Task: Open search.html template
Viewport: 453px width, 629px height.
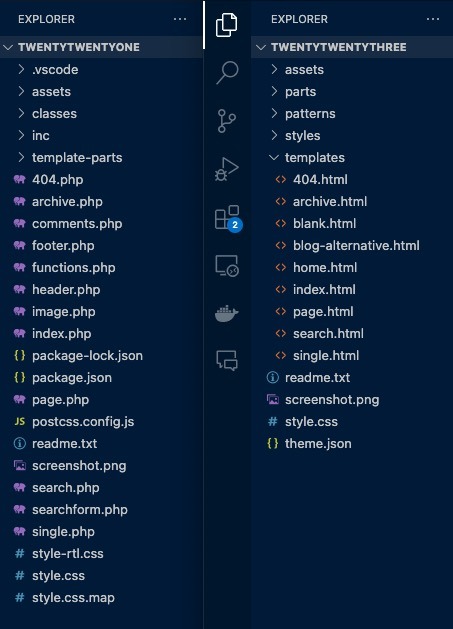Action: coord(352,334)
